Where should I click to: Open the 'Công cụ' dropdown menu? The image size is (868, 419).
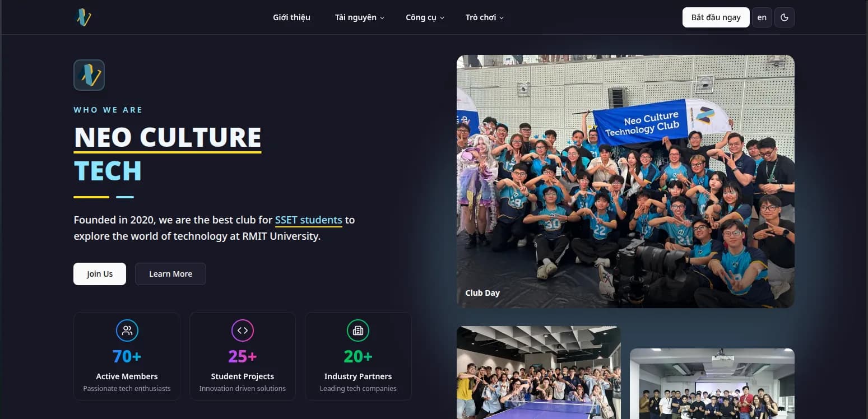tap(425, 17)
